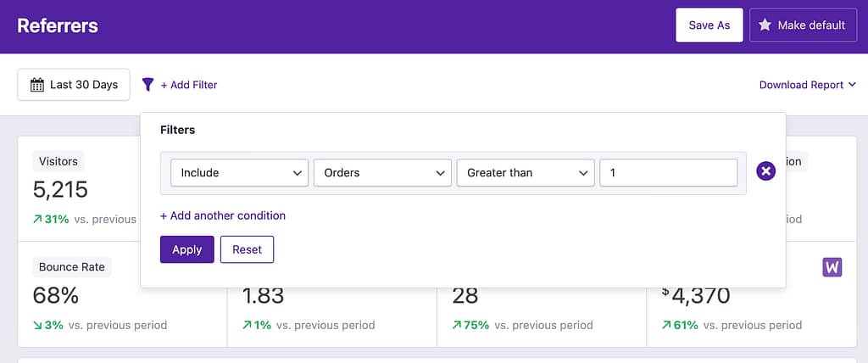Click the star icon in Make default
868x363 pixels.
pos(765,25)
